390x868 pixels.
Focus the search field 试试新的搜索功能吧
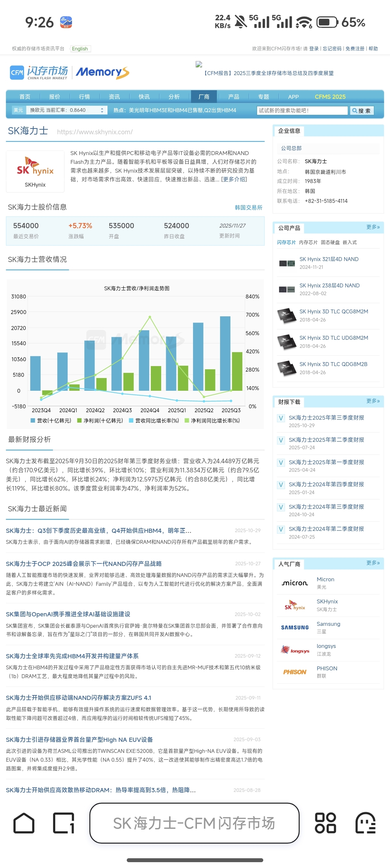(302, 111)
